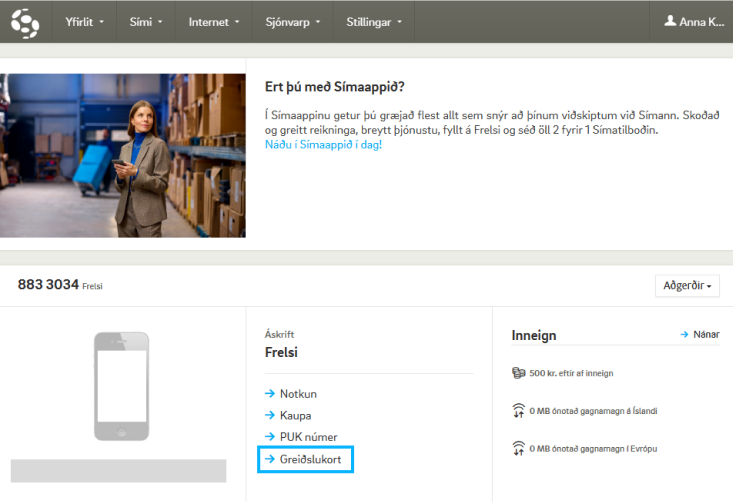Click the 0 MB ónotað gagnamagn í Evrópu text
733x502 pixels.
pos(593,449)
